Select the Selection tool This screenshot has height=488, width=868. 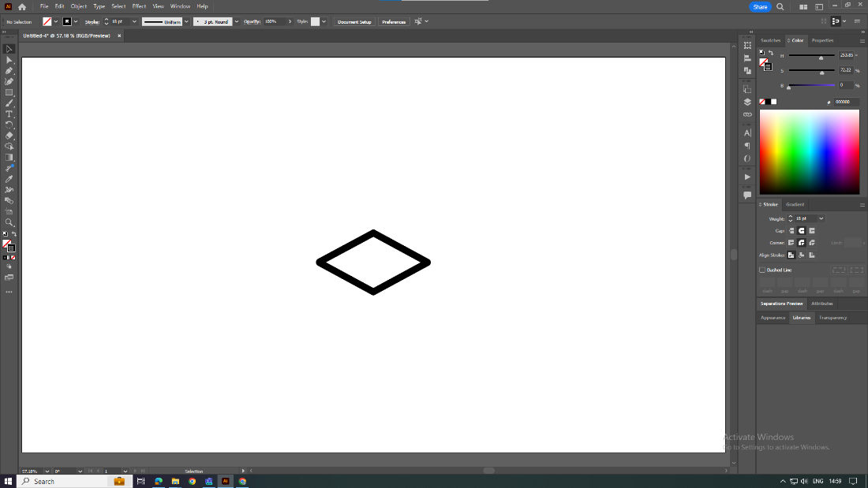tap(9, 49)
